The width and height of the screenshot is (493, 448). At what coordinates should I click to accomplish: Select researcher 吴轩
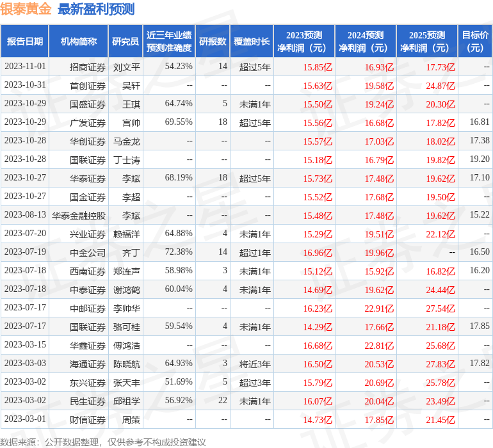[131, 86]
